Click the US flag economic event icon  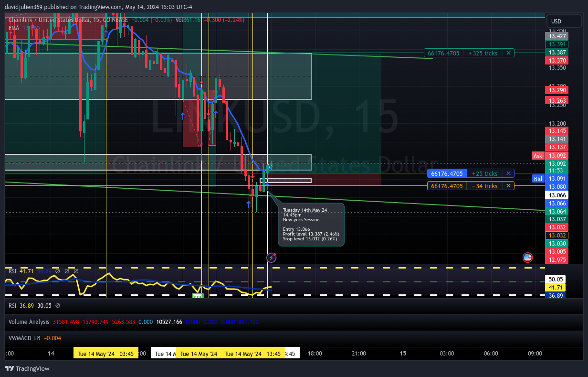[527, 258]
